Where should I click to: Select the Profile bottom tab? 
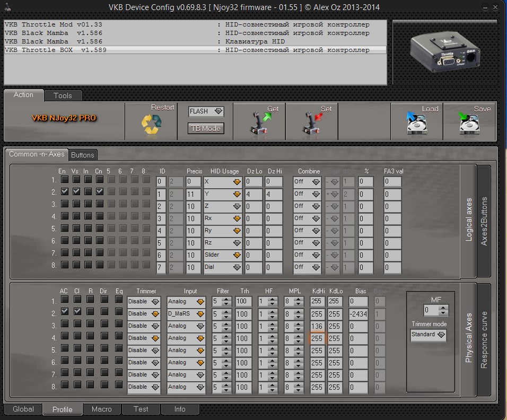(x=63, y=409)
